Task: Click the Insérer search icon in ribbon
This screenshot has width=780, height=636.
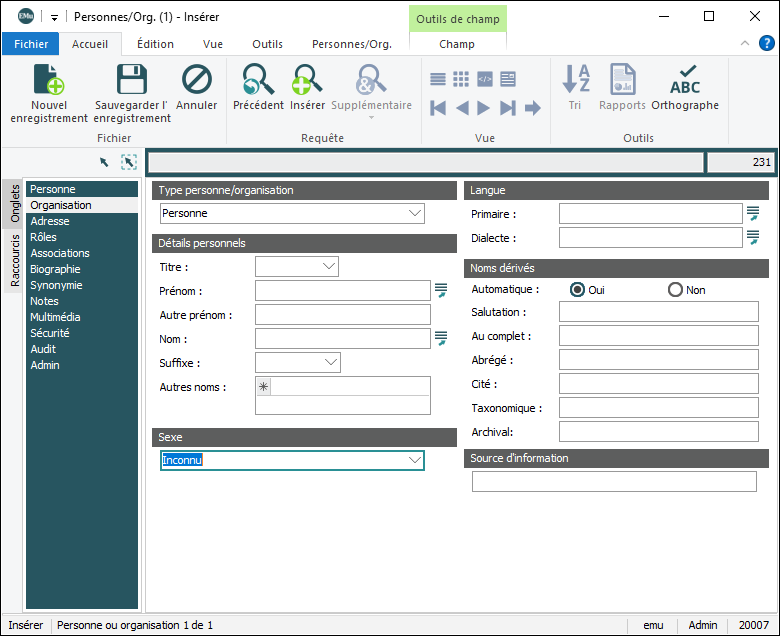Action: [307, 80]
